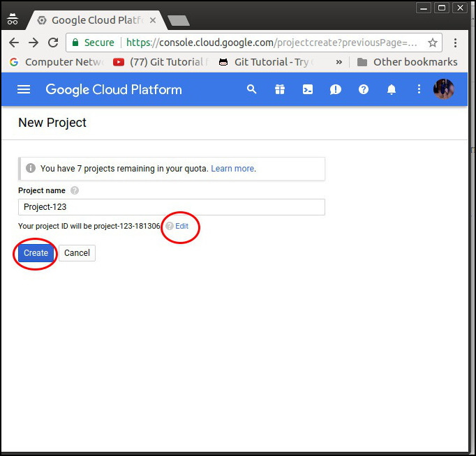Click the Project name help icon
The height and width of the screenshot is (456, 476).
pyautogui.click(x=75, y=190)
